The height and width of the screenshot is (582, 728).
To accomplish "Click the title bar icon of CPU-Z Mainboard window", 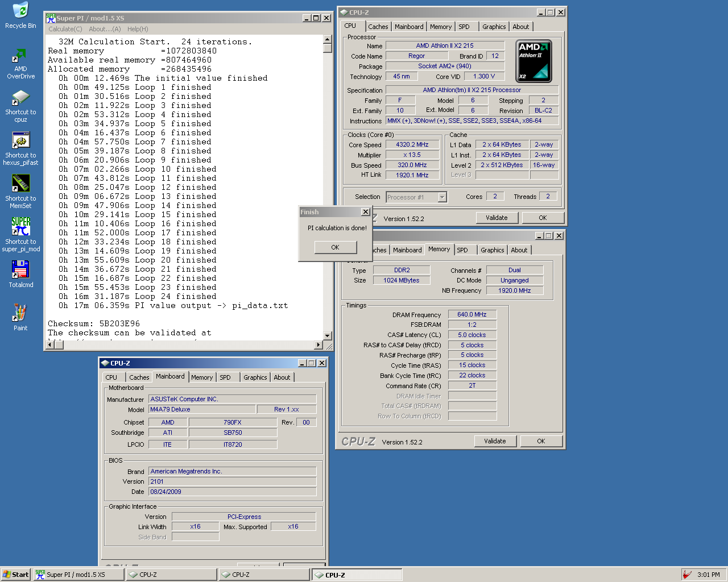I will click(x=105, y=363).
